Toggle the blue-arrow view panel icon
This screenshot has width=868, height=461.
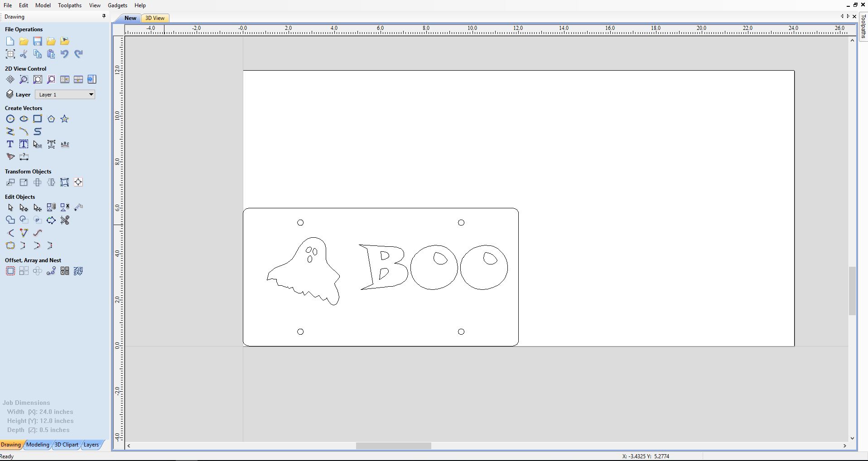(92, 79)
